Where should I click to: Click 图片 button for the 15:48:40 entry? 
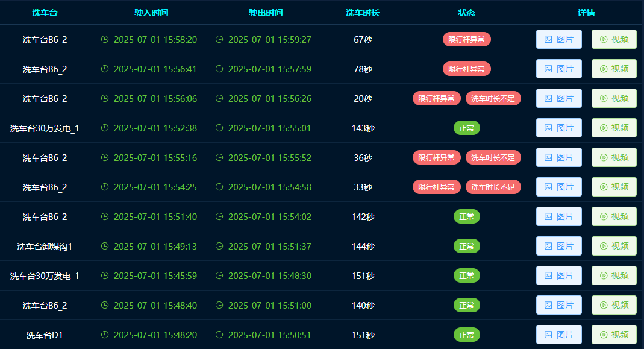(558, 305)
